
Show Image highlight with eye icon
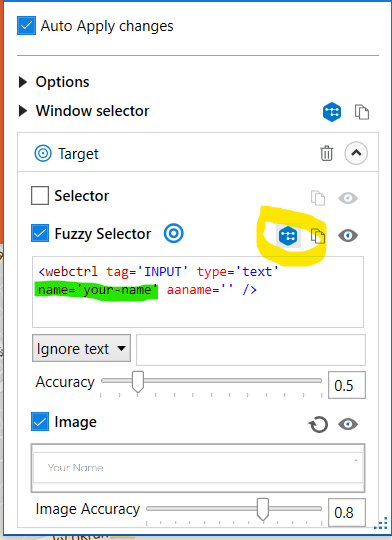[348, 424]
